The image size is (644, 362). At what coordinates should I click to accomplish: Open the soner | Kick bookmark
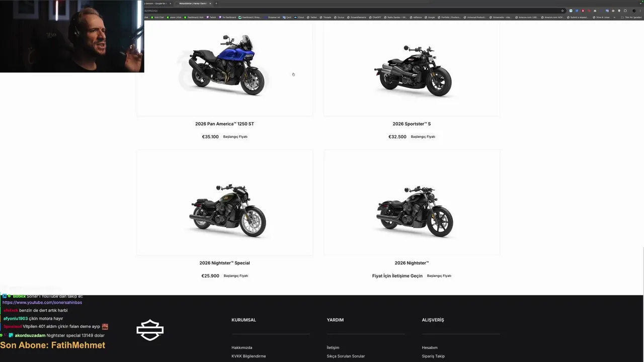[174, 17]
